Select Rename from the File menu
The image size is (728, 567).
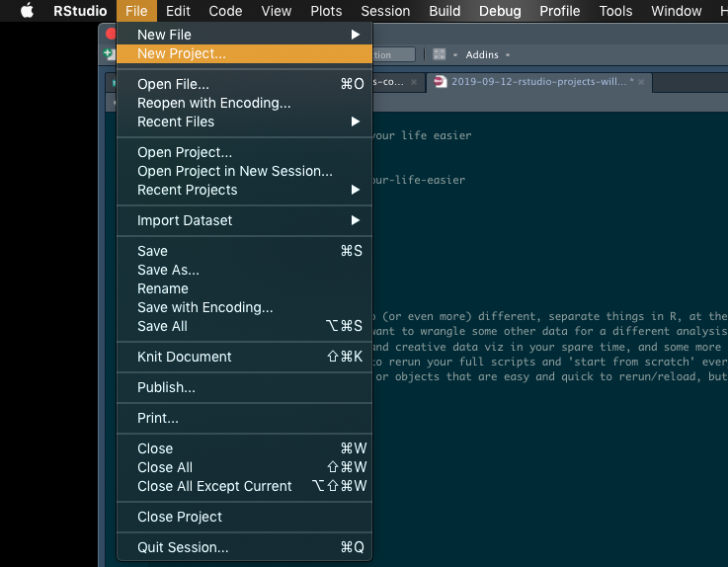244,288
